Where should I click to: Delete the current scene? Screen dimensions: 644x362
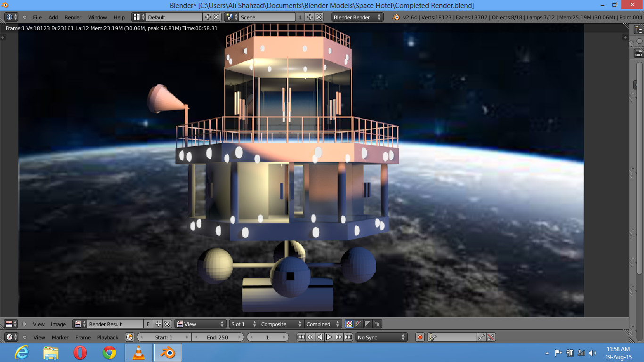click(x=319, y=17)
